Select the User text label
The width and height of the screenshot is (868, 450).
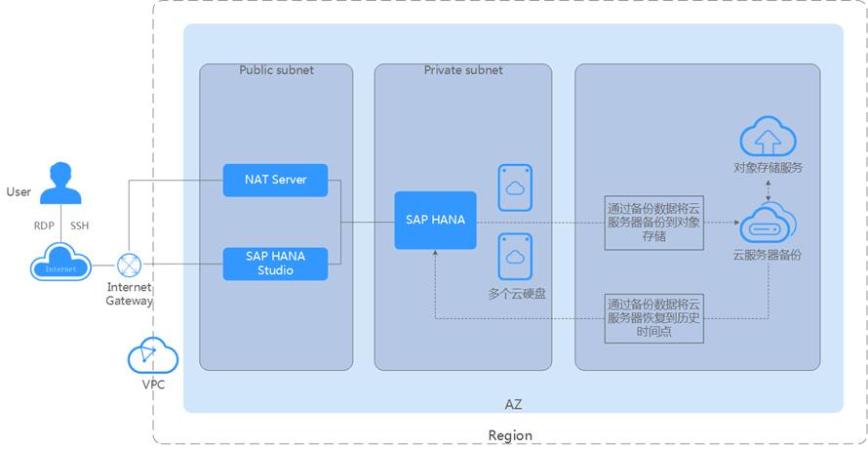[x=19, y=192]
